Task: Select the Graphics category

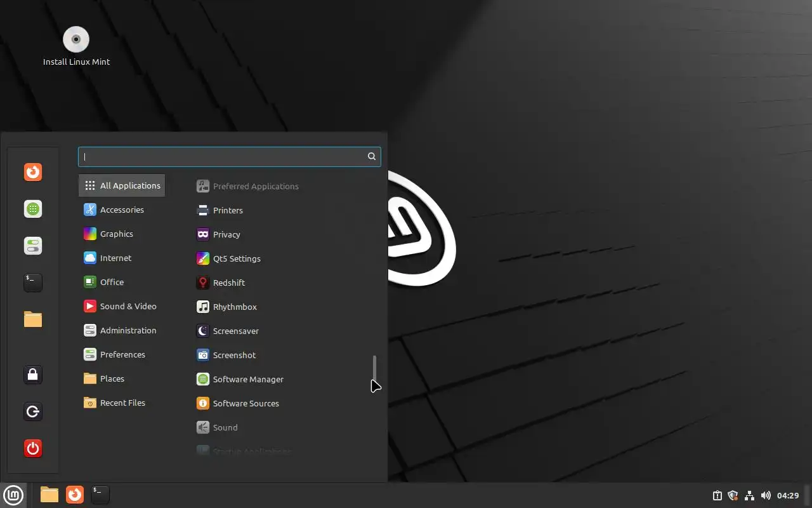Action: tap(122, 234)
